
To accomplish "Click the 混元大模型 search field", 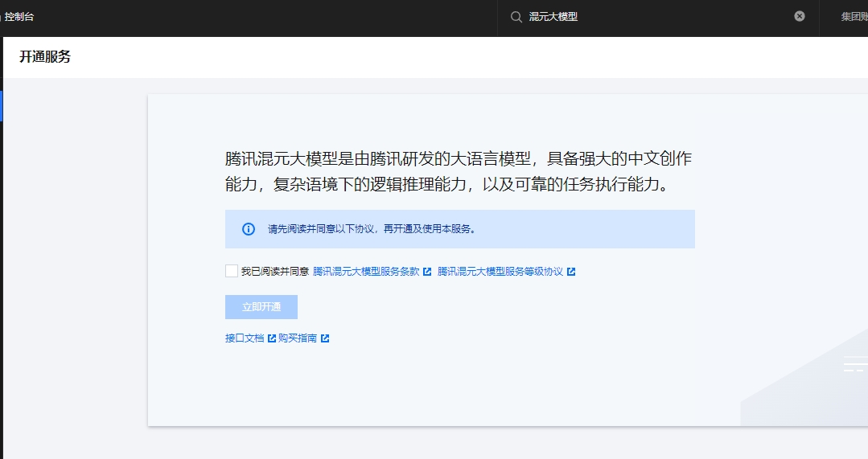I will 658,17.
